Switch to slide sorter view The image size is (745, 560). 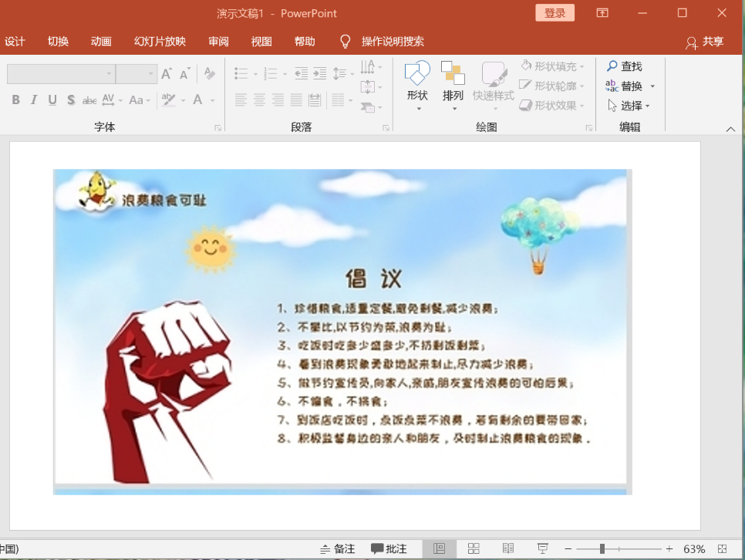tap(474, 548)
